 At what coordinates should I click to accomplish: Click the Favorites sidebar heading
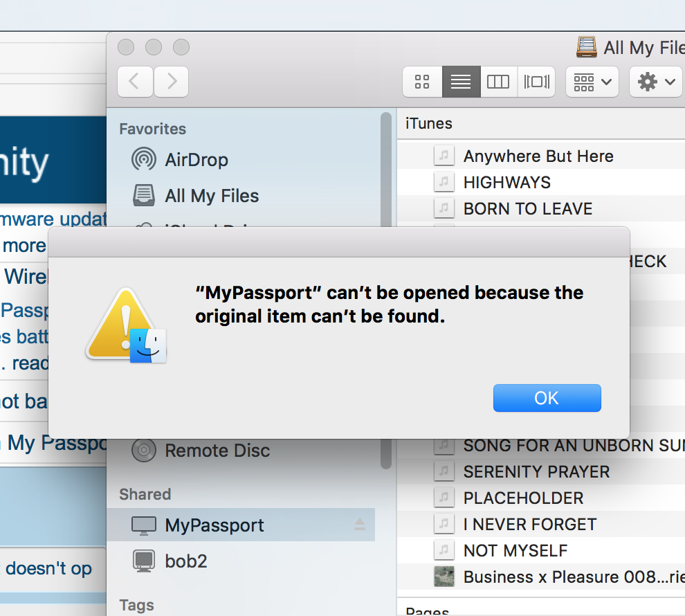tap(152, 129)
